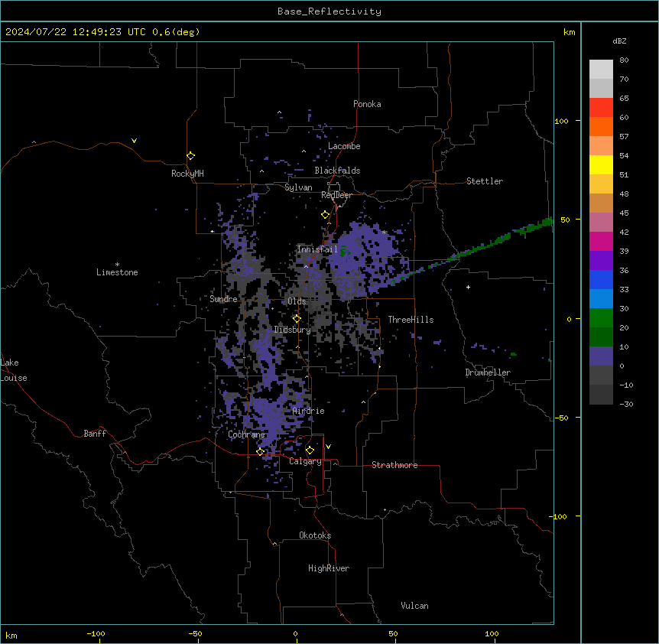Select the blue 36–33 dBZ legend swatch
659x644 pixels.
(x=601, y=279)
